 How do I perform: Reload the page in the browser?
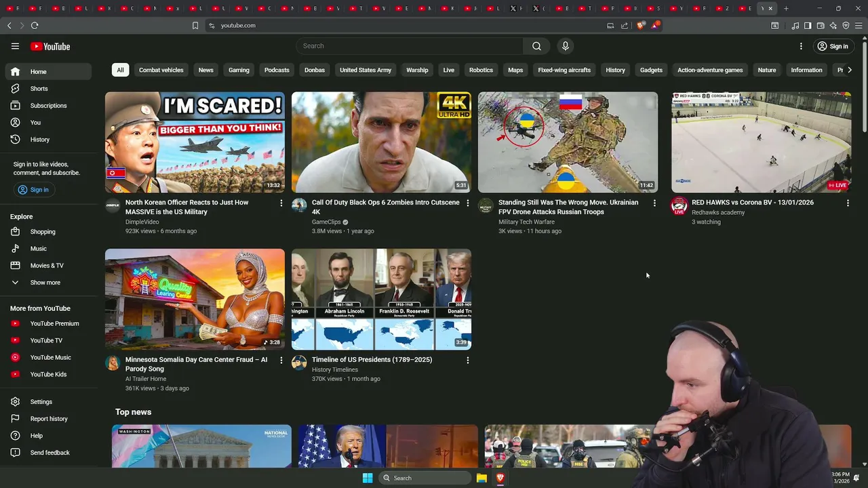coord(35,25)
